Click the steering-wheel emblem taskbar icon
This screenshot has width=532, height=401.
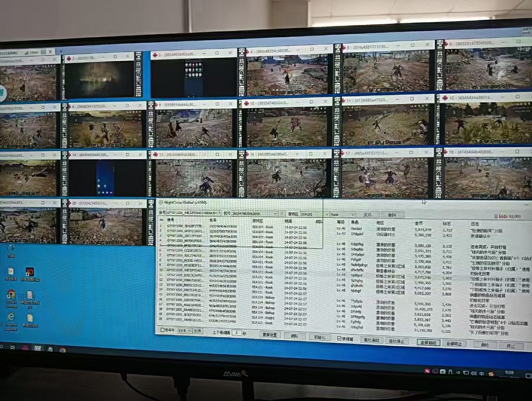(x=38, y=349)
